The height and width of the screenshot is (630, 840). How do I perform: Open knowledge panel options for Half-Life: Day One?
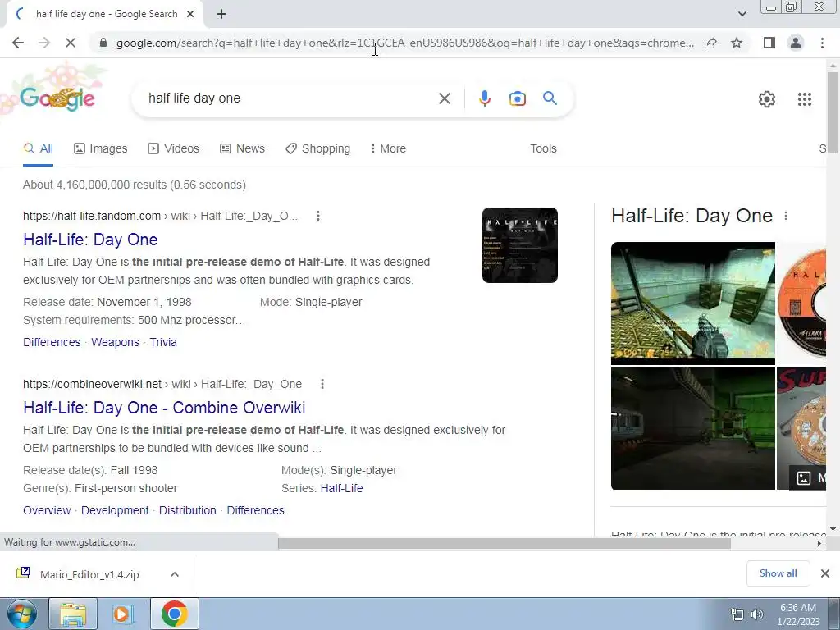click(x=786, y=216)
